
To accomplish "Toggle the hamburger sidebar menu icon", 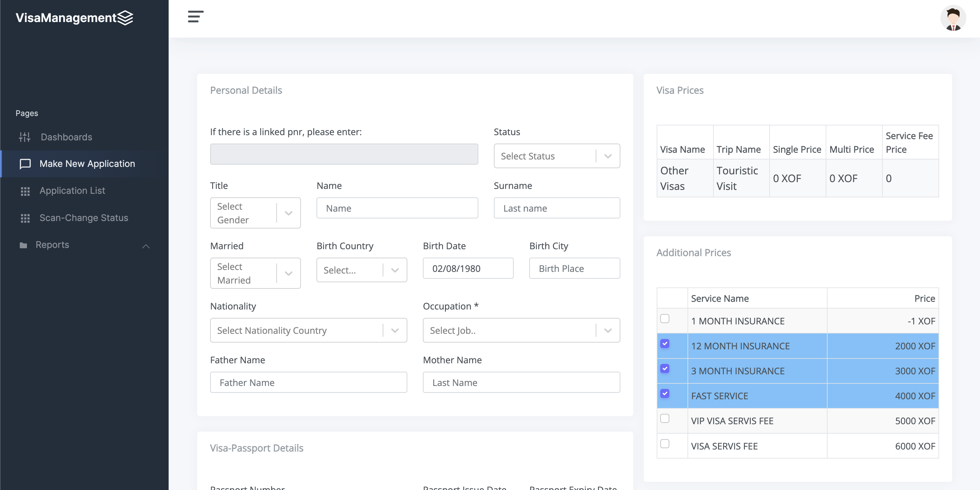I will [196, 17].
